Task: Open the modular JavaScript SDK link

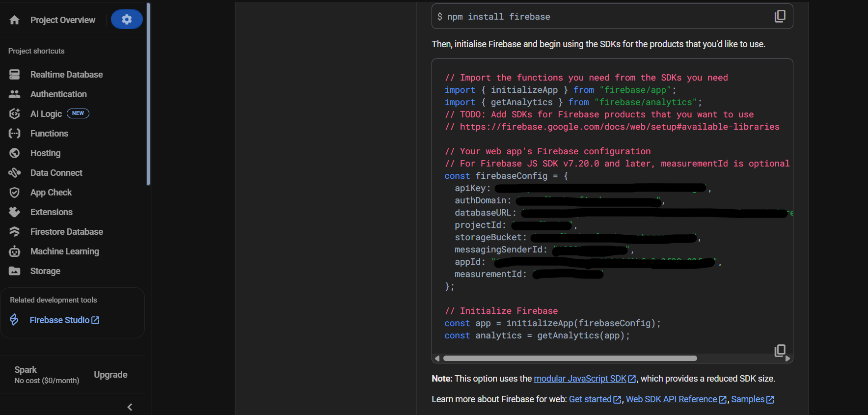Action: (x=585, y=379)
